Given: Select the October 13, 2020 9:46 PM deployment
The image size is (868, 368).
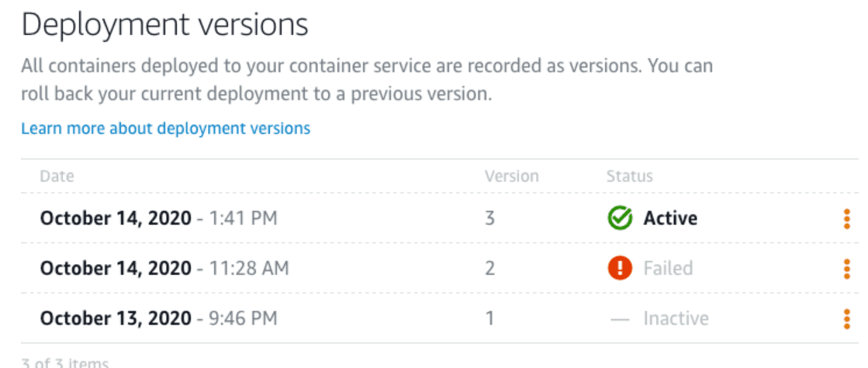Looking at the screenshot, I should tap(158, 318).
